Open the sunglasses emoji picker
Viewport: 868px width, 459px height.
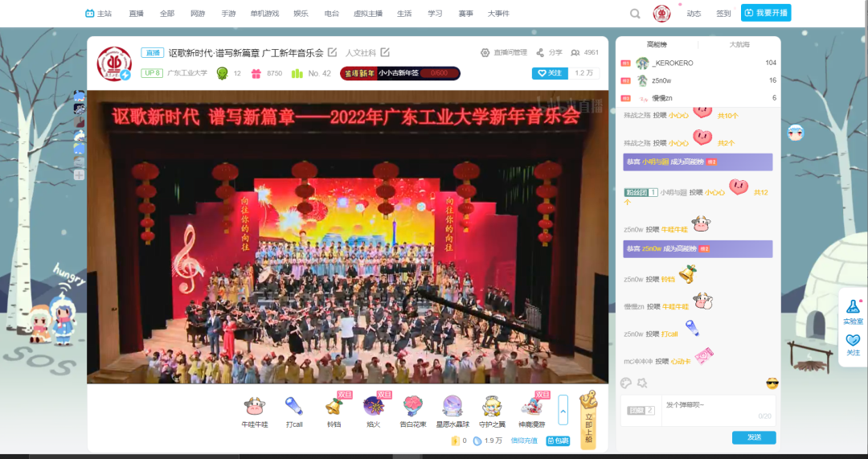coord(772,383)
